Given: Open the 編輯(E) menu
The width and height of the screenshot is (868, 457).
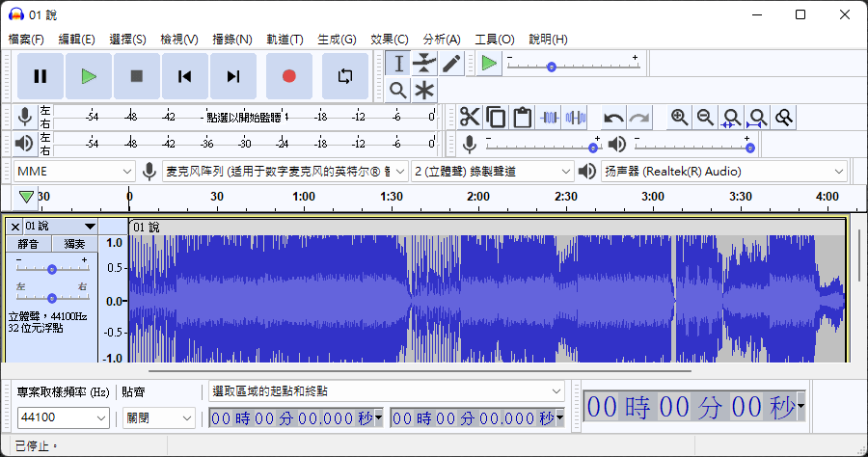Looking at the screenshot, I should [x=76, y=40].
